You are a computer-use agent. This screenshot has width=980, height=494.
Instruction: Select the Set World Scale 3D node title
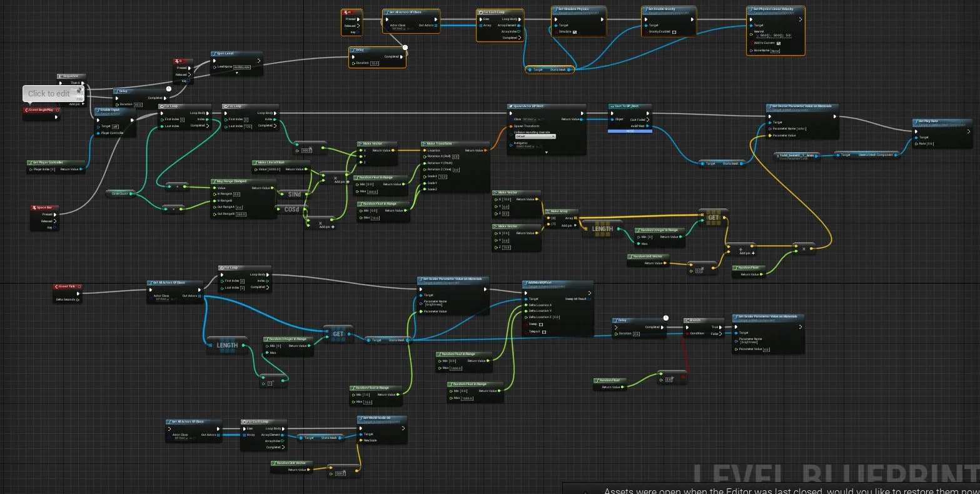tap(376, 418)
